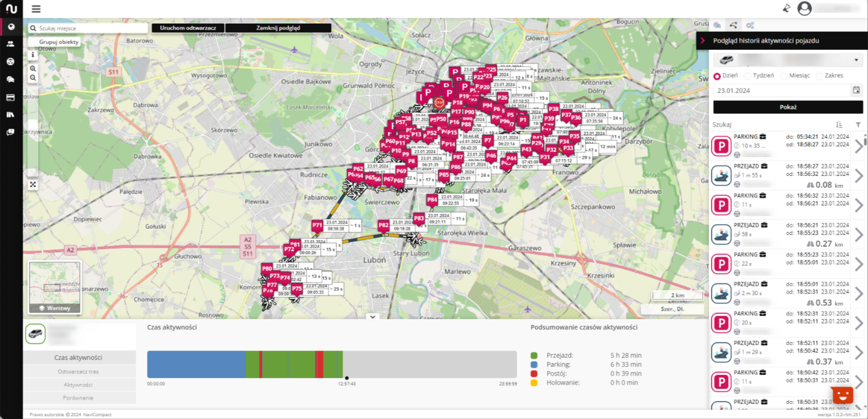Switch to Odtwarzacz tras tab

click(78, 371)
